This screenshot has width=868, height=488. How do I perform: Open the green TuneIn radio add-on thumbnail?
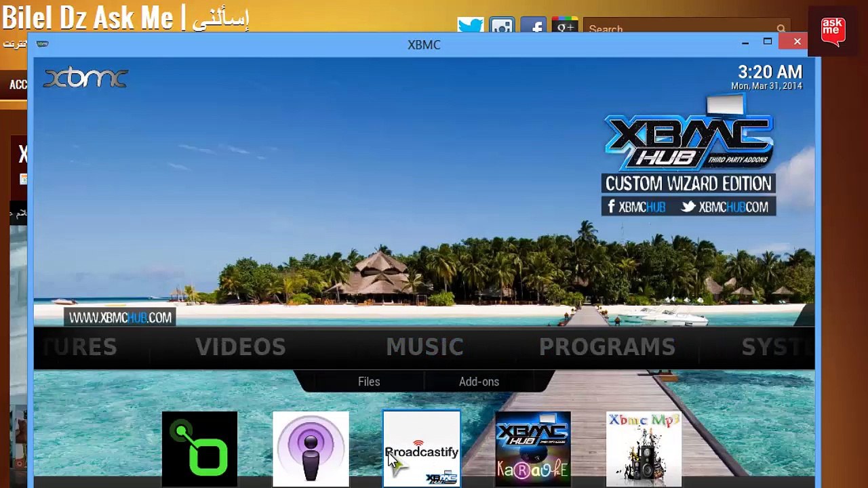pyautogui.click(x=199, y=449)
